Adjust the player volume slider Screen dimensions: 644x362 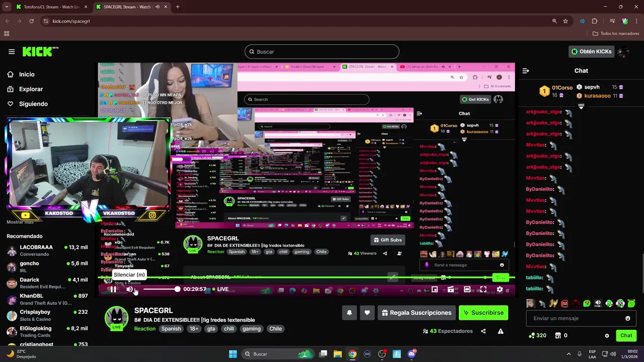point(161,289)
